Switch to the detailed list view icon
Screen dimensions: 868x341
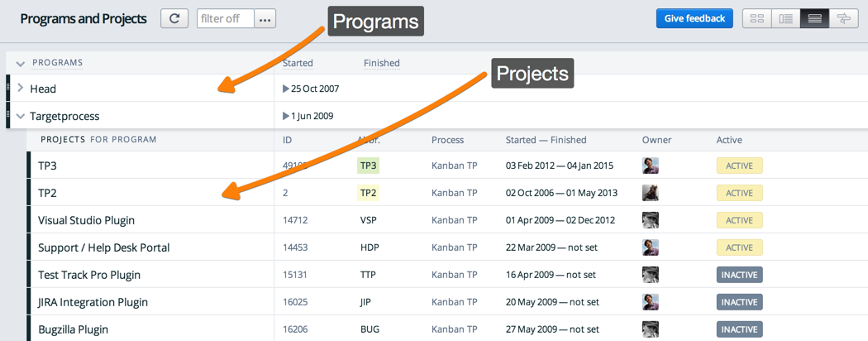pos(785,18)
